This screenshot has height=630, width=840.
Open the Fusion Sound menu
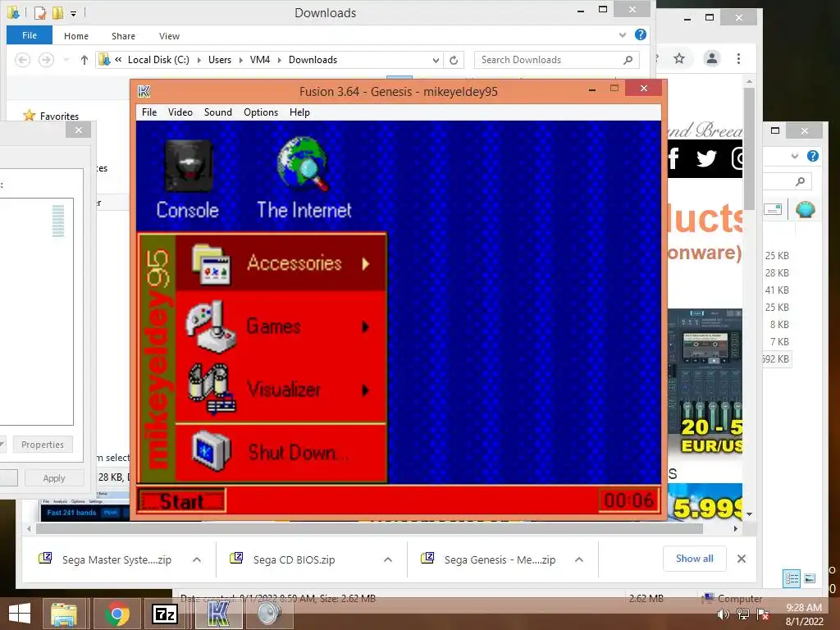[217, 112]
